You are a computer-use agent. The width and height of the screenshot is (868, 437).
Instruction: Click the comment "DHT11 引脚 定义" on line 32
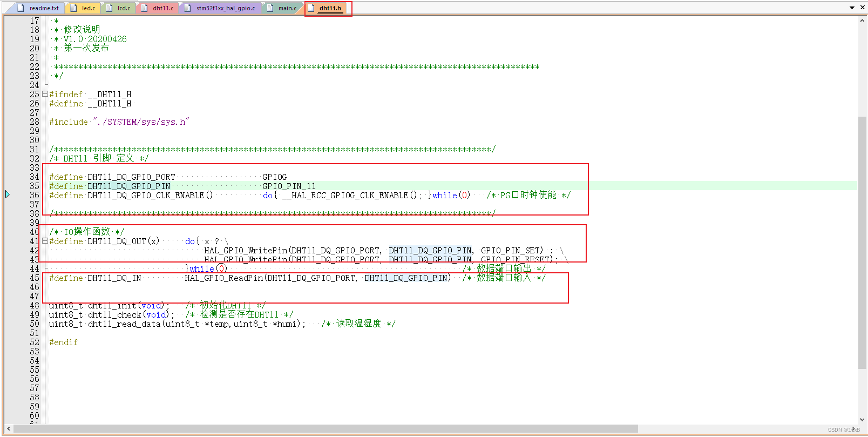pos(98,159)
